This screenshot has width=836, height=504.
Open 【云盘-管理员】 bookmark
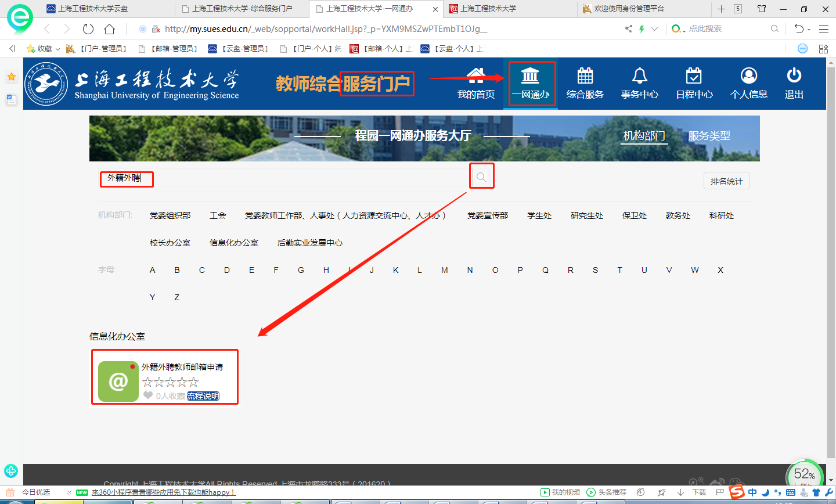[x=239, y=49]
